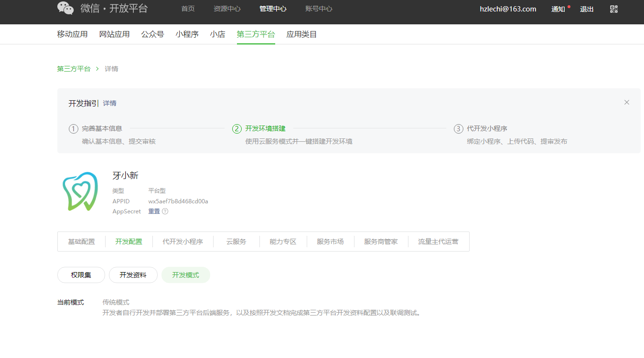Click the 开发资料 pill button
Screen dimensions: 644x358
click(133, 275)
